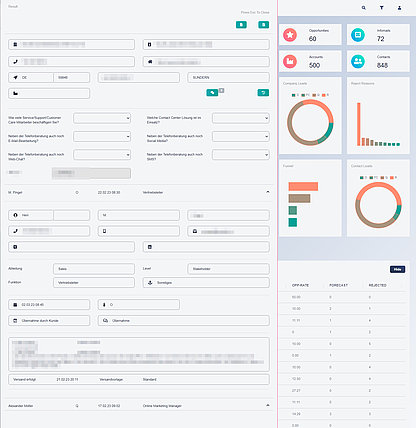Click the location arrow icon next to DE
Screen dimensions: 416x428
(x=15, y=77)
